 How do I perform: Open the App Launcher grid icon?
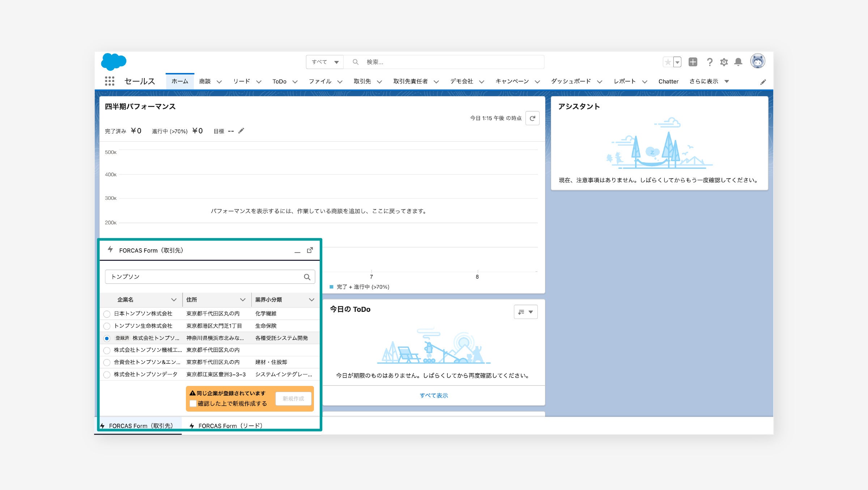pyautogui.click(x=110, y=81)
